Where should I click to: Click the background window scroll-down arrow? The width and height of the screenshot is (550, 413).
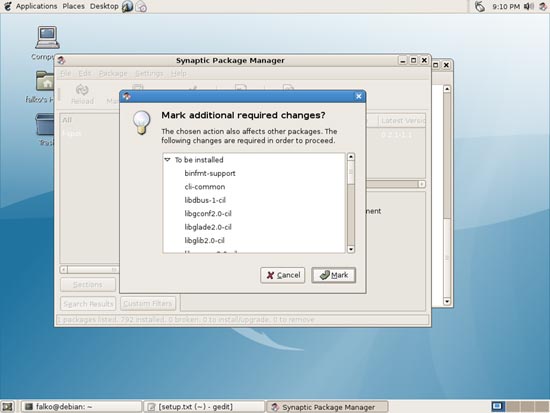(447, 301)
